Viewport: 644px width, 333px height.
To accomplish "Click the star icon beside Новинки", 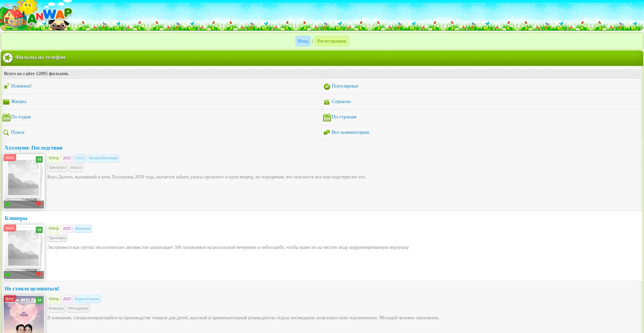I will (6, 86).
